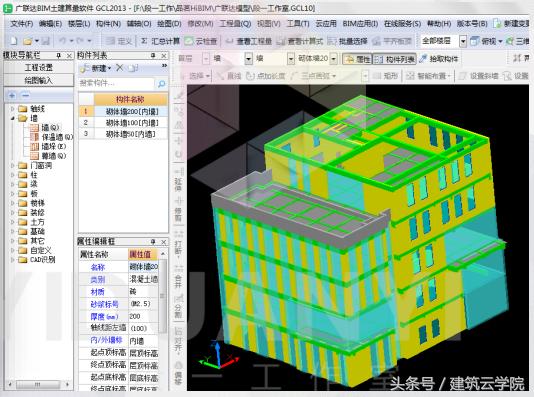Viewport: 534px width, 397px height.
Task: Open the 工程量(Q) menu
Action: (235, 23)
